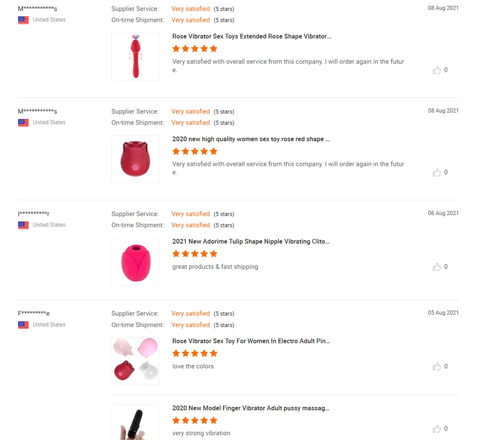Open "2021 New Adorime Tulip Shape" product link
Screen dimensions: 499x448
[251, 241]
